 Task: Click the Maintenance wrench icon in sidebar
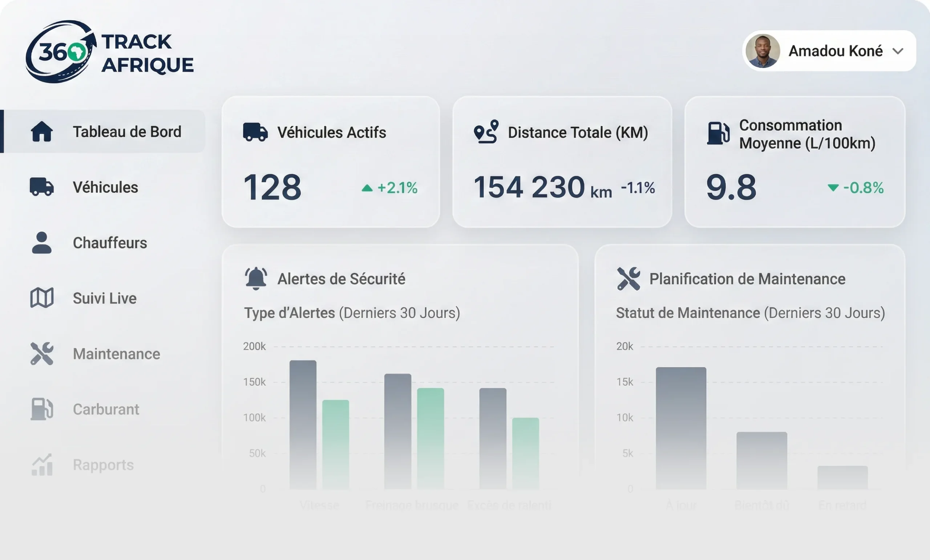tap(41, 354)
